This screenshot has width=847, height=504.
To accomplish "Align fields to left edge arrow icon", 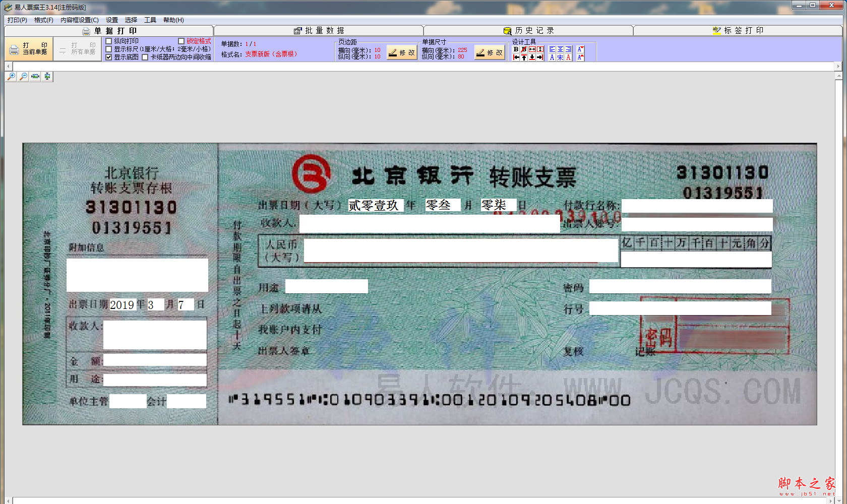I will click(516, 57).
